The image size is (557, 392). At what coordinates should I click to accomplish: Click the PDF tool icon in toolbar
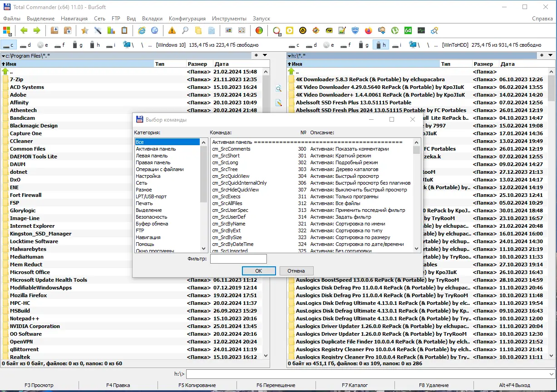coord(329,30)
